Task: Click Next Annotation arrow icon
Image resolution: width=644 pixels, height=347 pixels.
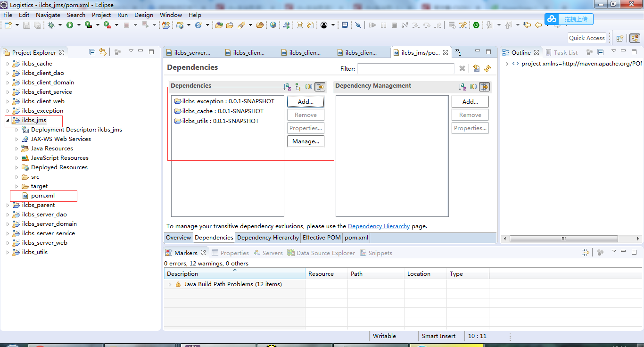Action: [490, 25]
